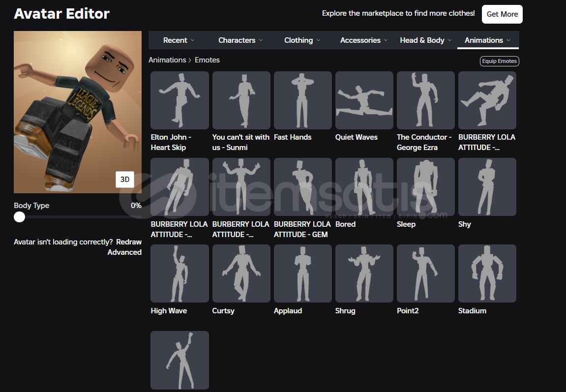Select the Quiet Waves emote
Screen dimensions: 566x392
coord(364,100)
